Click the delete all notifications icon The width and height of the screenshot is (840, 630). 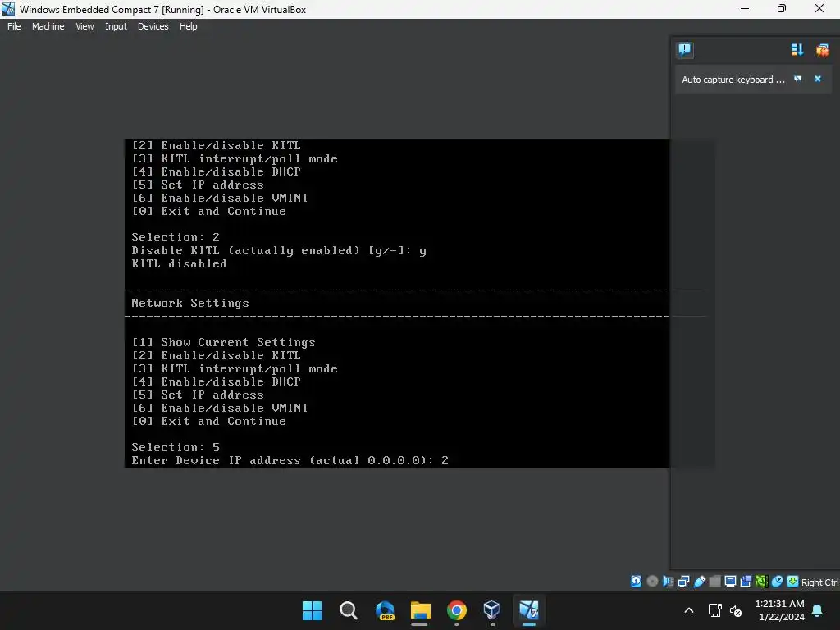[822, 50]
